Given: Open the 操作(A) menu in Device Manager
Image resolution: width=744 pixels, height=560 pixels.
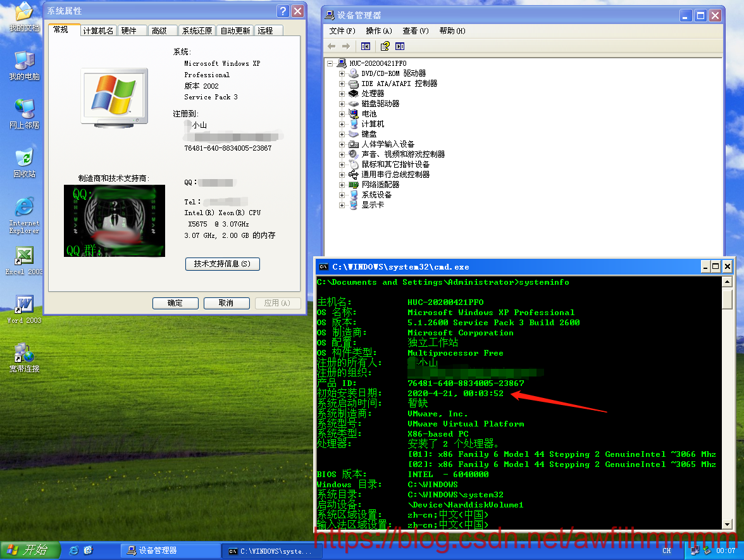Looking at the screenshot, I should pyautogui.click(x=378, y=31).
